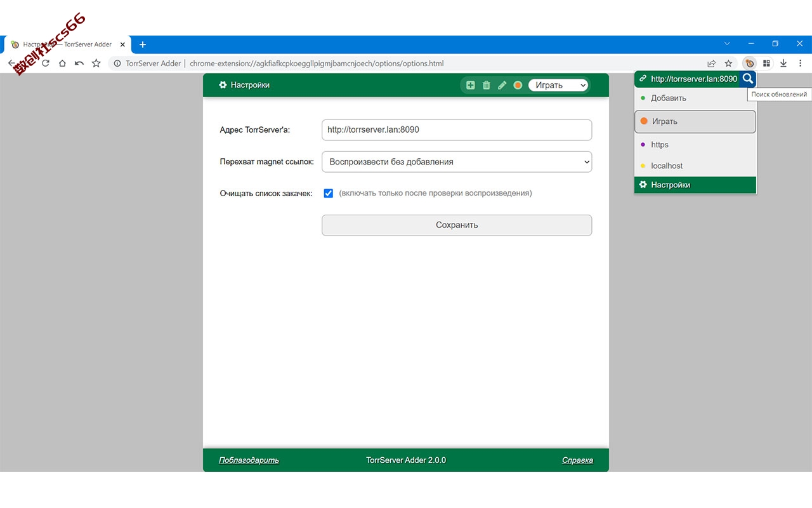Open Настройки in the extension popup
812x508 pixels.
695,185
